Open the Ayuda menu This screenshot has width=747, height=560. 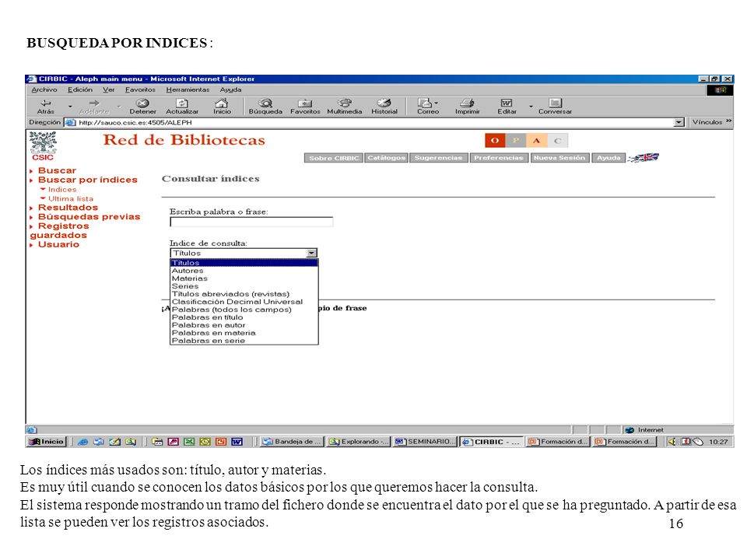click(230, 89)
